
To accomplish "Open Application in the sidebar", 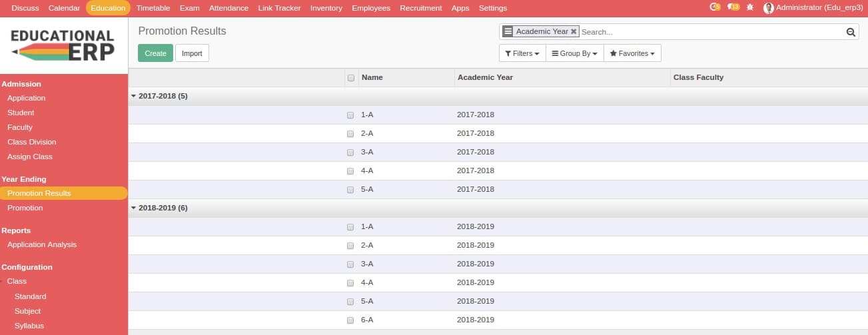I will click(27, 98).
